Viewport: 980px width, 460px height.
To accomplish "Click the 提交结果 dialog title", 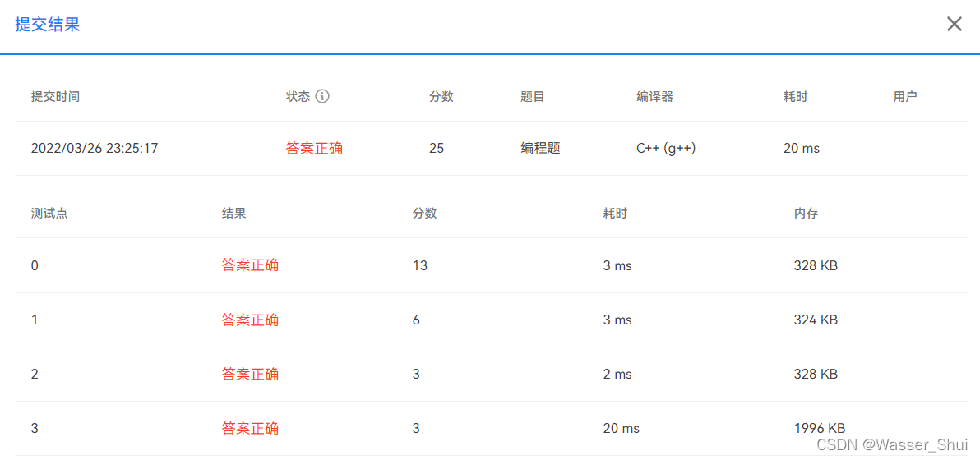I will (48, 25).
